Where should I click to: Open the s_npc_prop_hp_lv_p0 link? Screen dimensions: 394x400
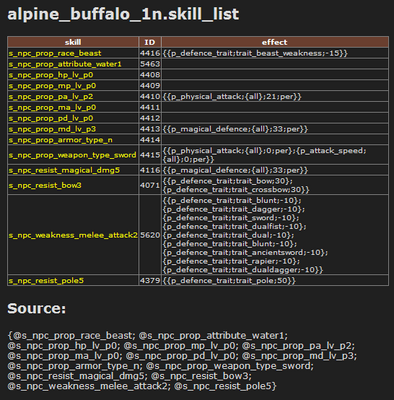point(51,75)
